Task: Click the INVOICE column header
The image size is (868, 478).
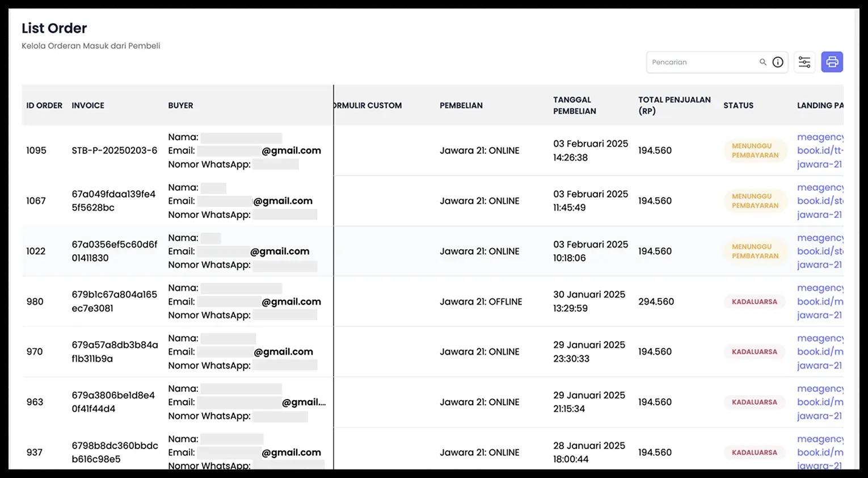Action: (x=88, y=106)
